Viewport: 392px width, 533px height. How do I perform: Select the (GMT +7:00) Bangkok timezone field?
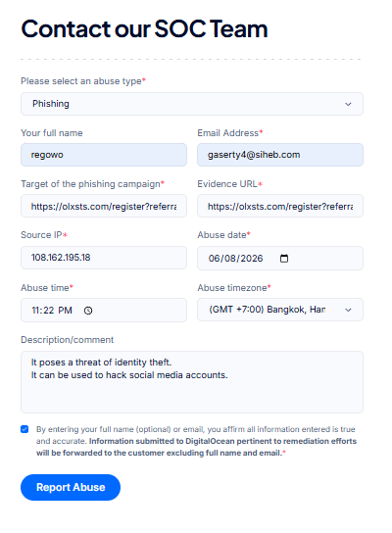pyautogui.click(x=280, y=310)
